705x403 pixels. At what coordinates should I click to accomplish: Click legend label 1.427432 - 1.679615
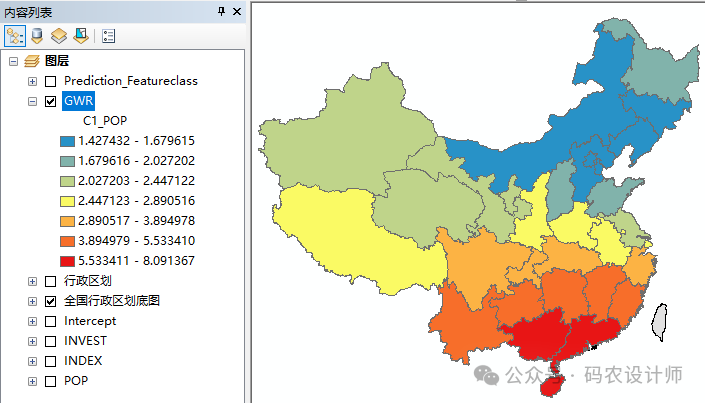(137, 141)
